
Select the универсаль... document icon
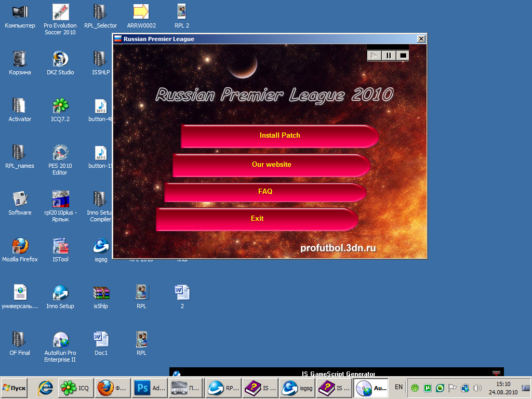tap(20, 297)
